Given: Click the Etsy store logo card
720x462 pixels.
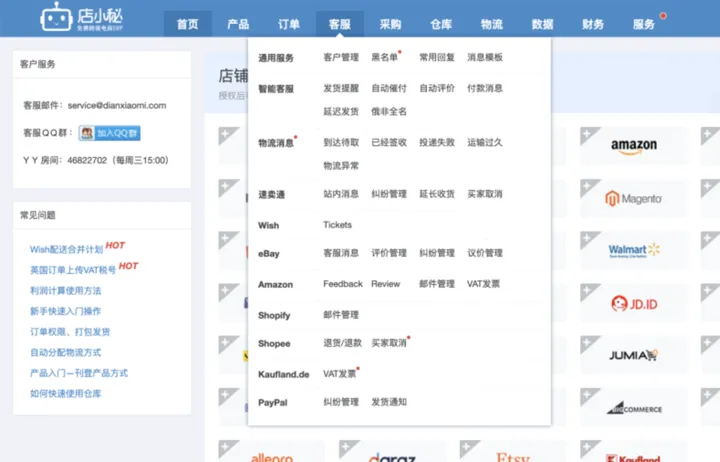Looking at the screenshot, I should pyautogui.click(x=512, y=452).
